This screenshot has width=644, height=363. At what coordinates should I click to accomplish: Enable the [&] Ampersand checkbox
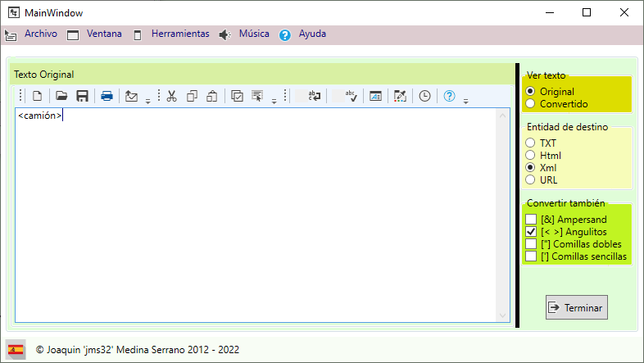(531, 220)
